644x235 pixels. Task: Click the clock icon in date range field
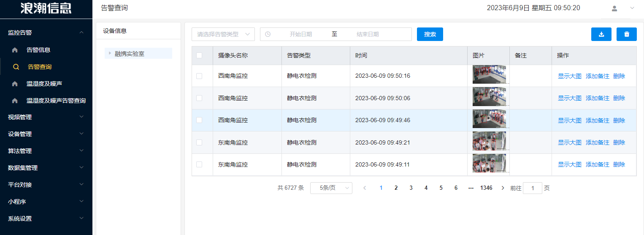pos(268,34)
